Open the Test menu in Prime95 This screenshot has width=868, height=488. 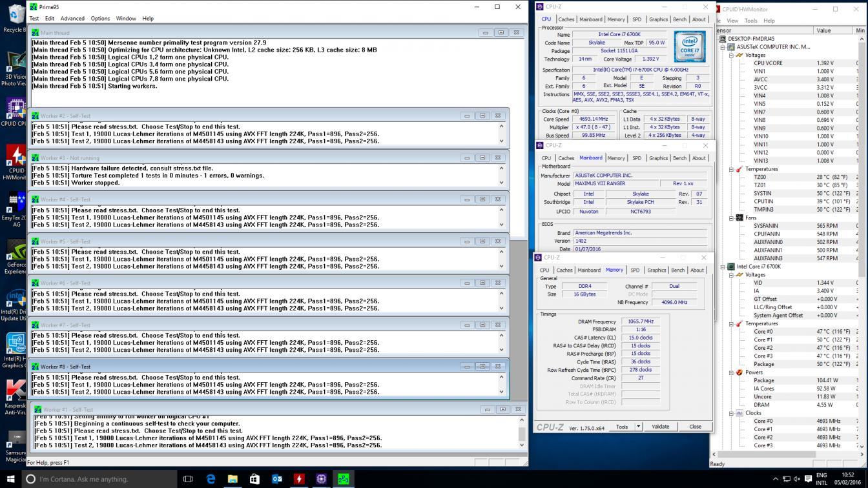pos(34,19)
